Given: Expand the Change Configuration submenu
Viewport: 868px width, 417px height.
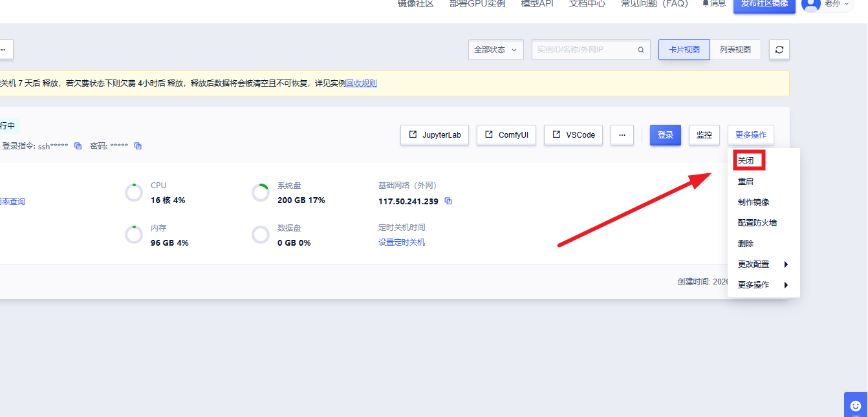Looking at the screenshot, I should point(763,264).
